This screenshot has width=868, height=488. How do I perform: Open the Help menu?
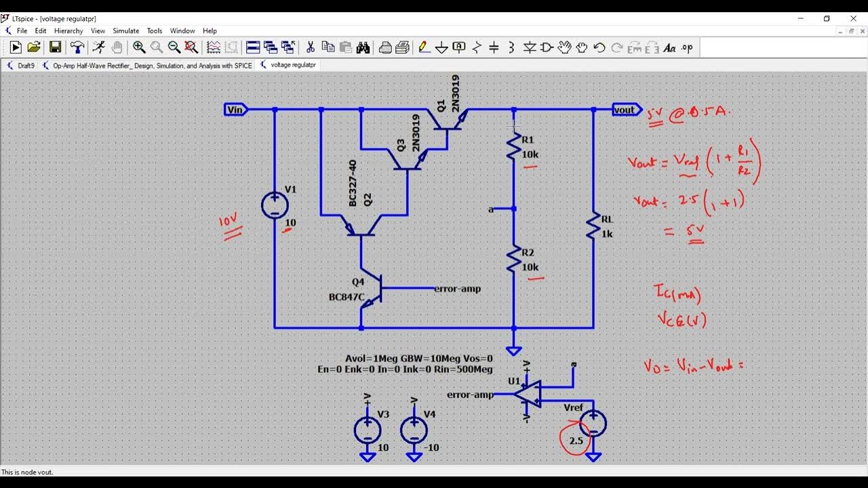[210, 30]
